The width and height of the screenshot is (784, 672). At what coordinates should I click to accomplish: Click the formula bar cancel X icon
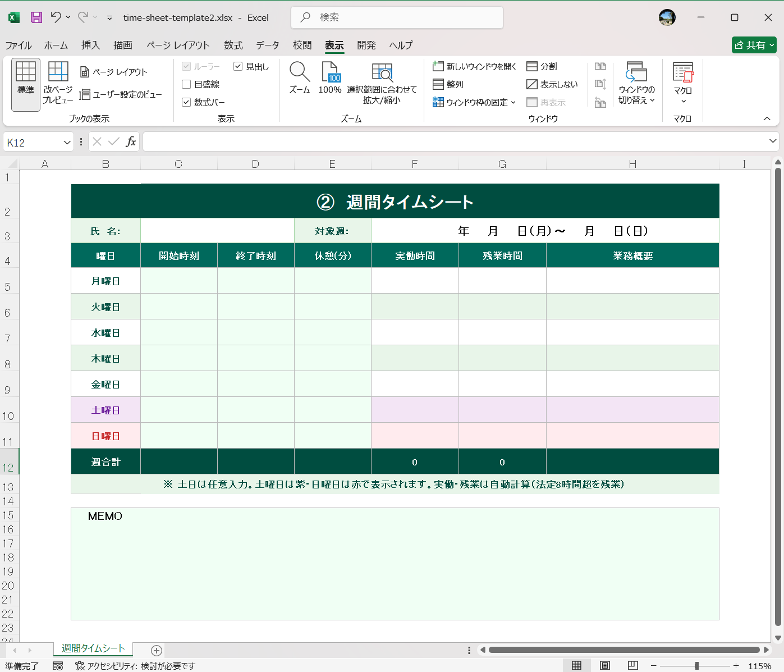pyautogui.click(x=97, y=141)
